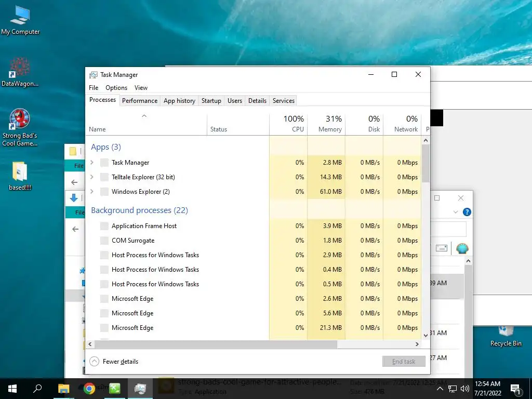Select the Apps (3) group header
The width and height of the screenshot is (532, 399).
[106, 147]
